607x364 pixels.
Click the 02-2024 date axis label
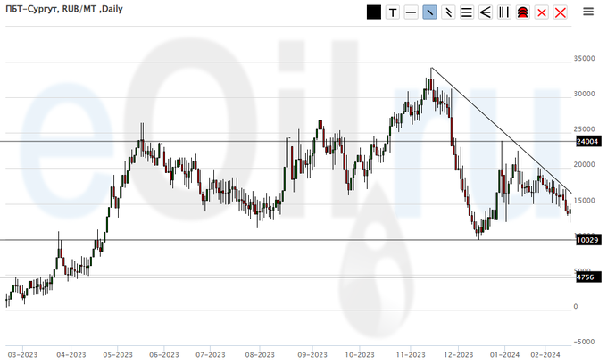click(x=544, y=353)
